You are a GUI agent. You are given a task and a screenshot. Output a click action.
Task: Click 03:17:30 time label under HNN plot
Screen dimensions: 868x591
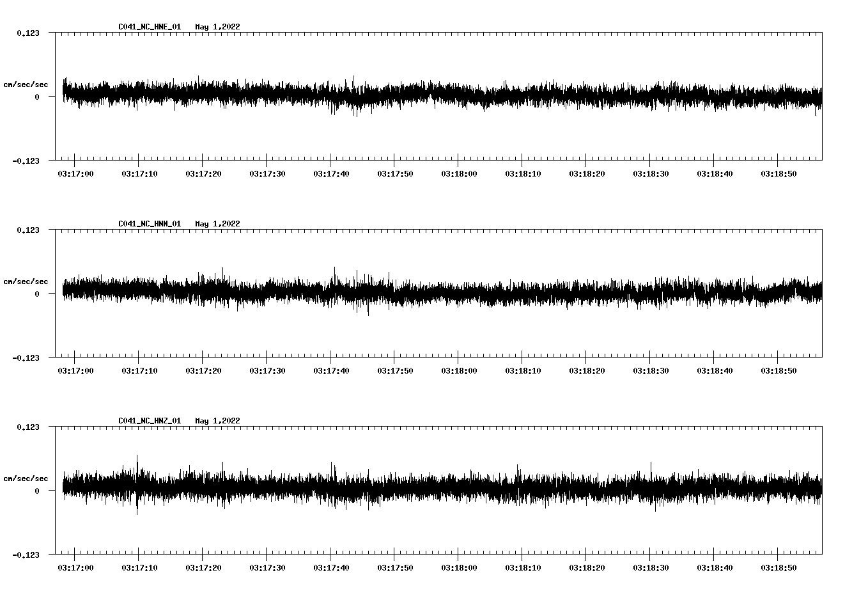tap(267, 370)
